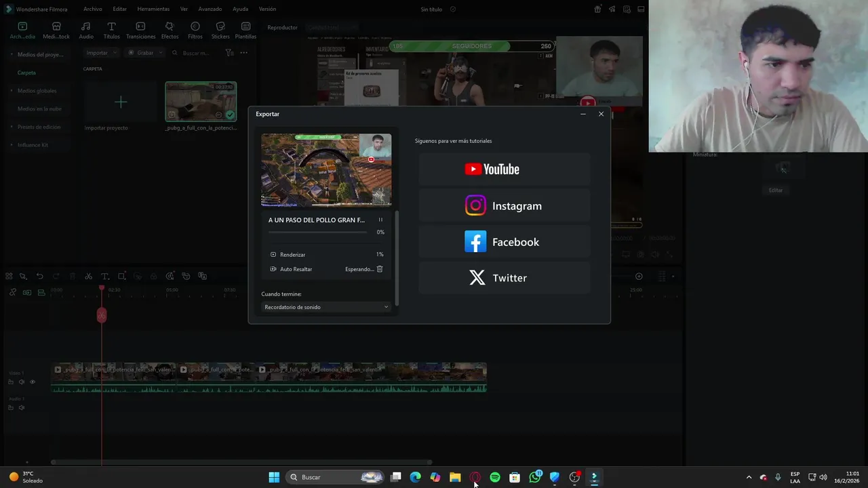The width and height of the screenshot is (868, 488).
Task: Show hidden system tray icons chevron
Action: coord(749,477)
